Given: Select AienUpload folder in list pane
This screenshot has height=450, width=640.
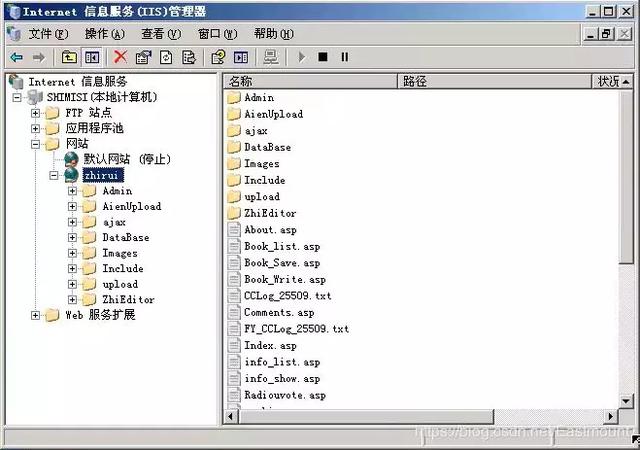Looking at the screenshot, I should pos(273,114).
